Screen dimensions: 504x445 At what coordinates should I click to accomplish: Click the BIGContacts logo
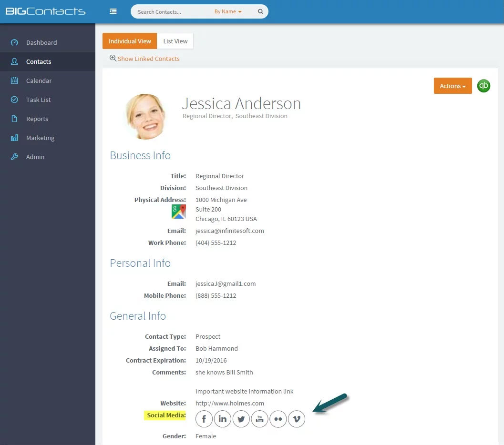click(x=45, y=11)
